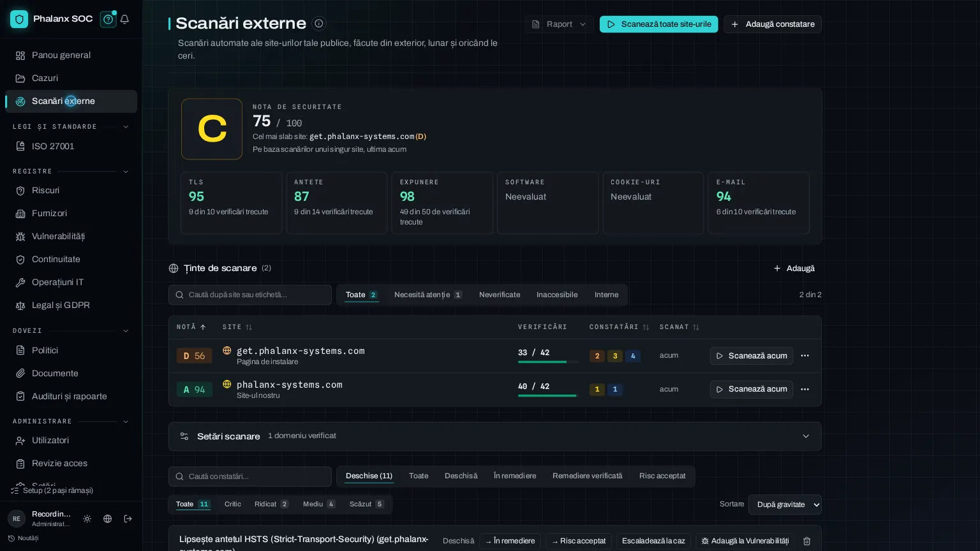Click the RE user avatar

click(17, 519)
